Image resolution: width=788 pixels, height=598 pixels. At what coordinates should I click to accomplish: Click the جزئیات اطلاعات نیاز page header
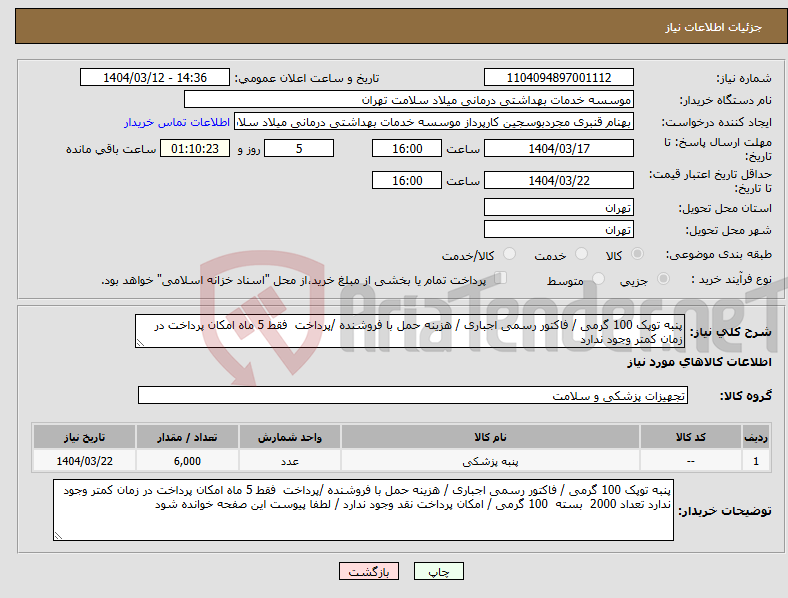pos(714,27)
